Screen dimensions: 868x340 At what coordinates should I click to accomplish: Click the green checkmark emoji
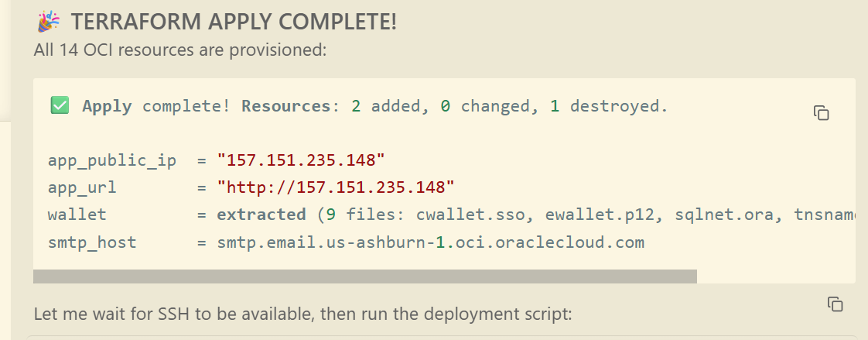pyautogui.click(x=60, y=106)
